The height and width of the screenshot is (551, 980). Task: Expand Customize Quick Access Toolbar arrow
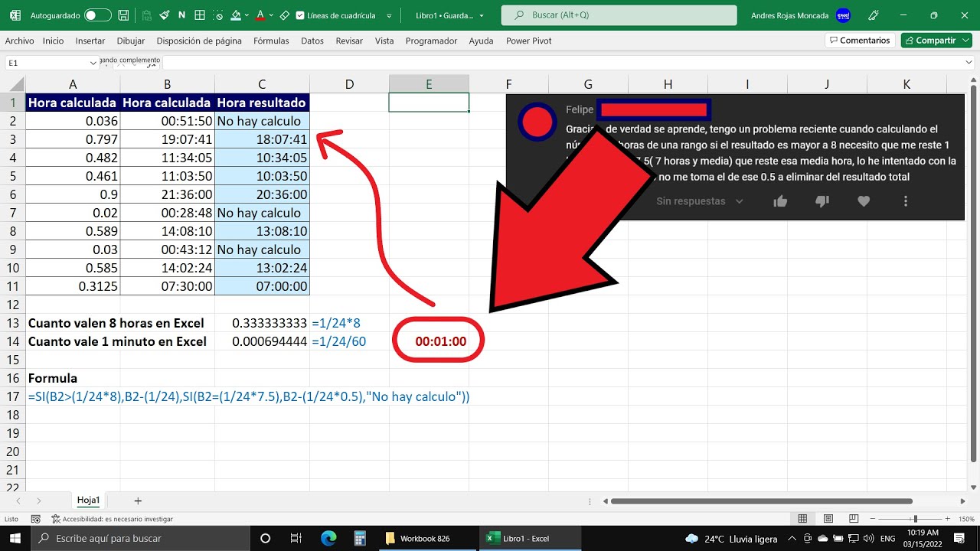(390, 15)
